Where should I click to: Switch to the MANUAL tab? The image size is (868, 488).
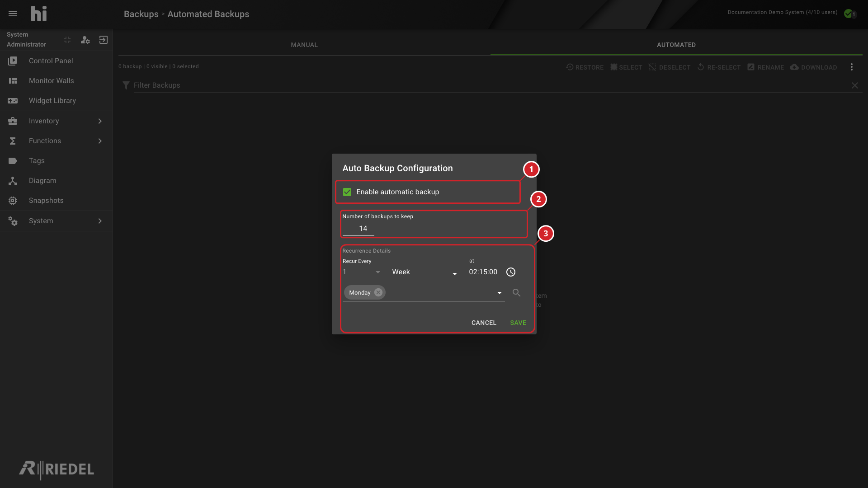click(304, 45)
